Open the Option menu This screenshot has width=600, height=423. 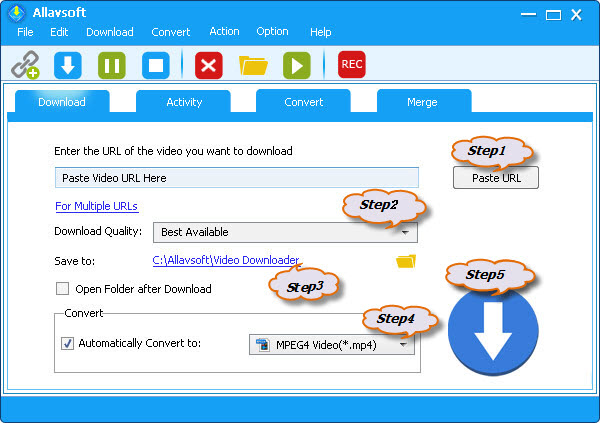(x=272, y=31)
